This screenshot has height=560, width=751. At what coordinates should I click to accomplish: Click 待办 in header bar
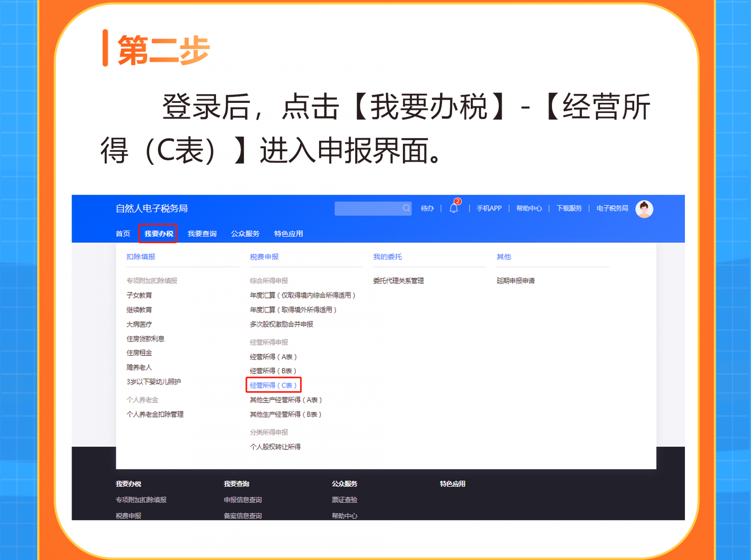pyautogui.click(x=427, y=208)
